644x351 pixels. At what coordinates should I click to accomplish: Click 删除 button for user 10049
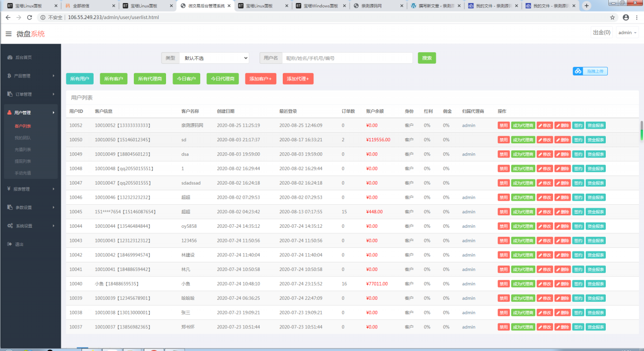[562, 154]
